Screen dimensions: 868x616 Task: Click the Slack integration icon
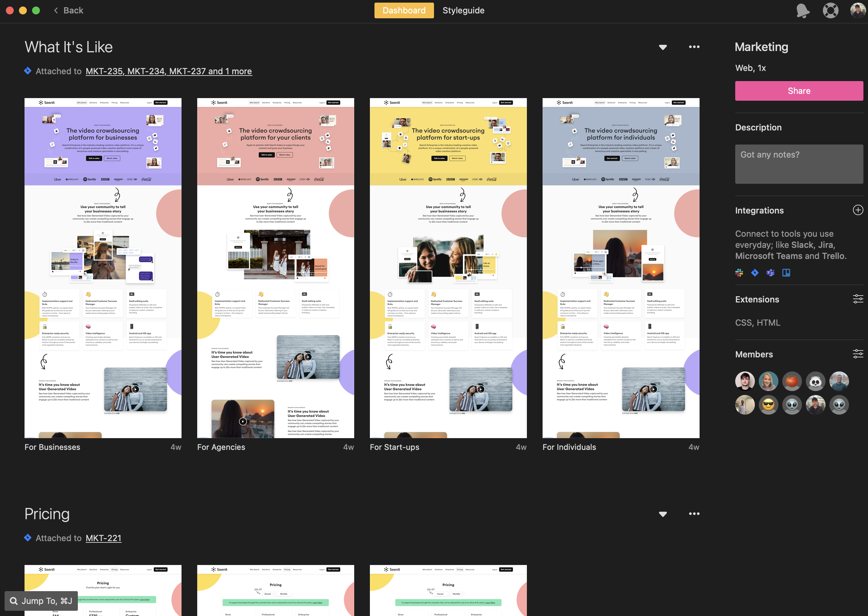click(739, 272)
